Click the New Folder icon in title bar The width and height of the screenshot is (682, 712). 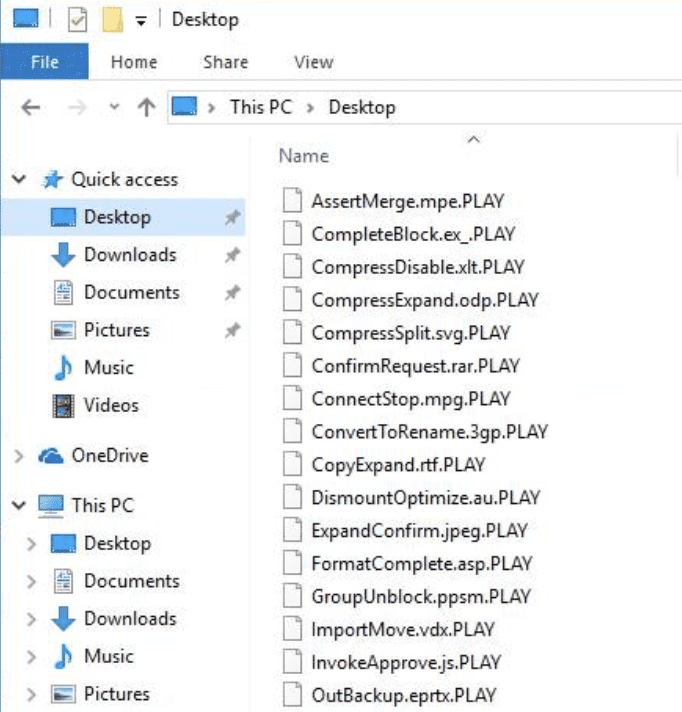click(112, 20)
